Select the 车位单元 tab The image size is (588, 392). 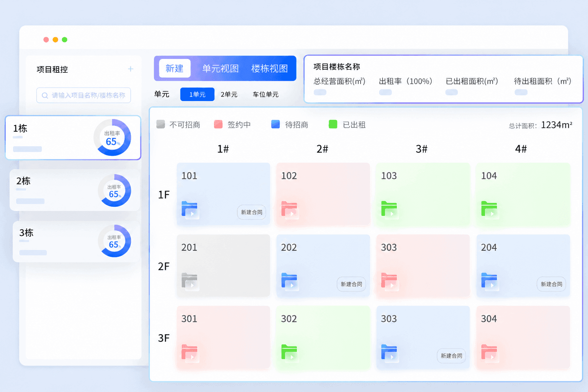click(x=265, y=94)
